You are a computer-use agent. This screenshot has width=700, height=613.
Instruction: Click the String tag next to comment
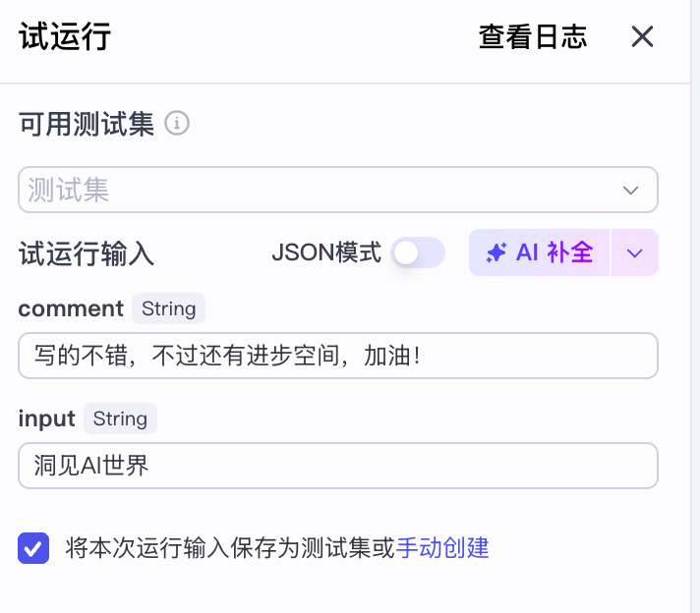tap(168, 308)
